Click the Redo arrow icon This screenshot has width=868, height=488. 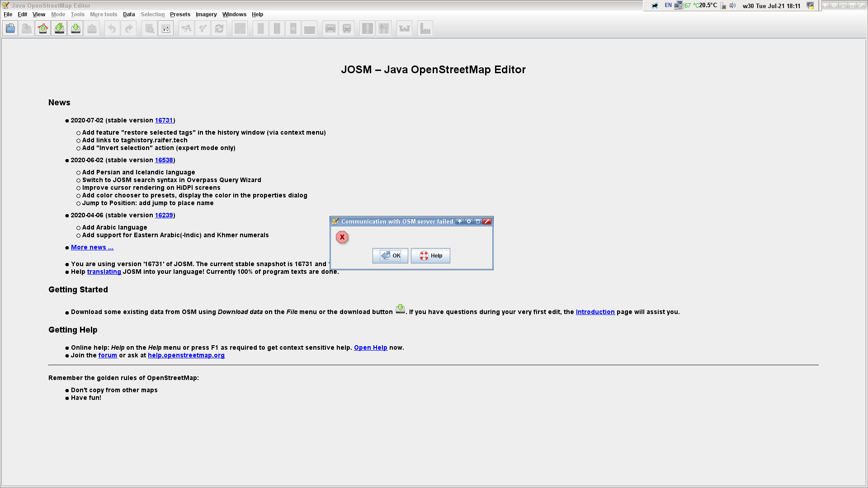129,28
